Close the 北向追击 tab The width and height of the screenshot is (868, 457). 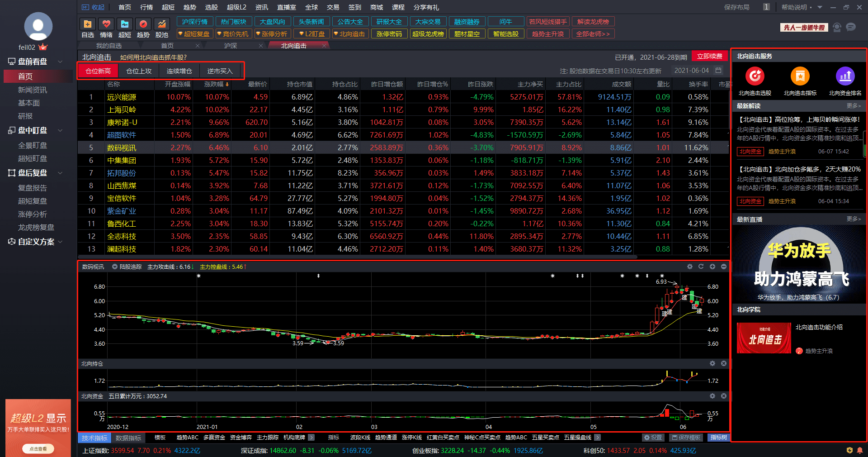point(324,46)
